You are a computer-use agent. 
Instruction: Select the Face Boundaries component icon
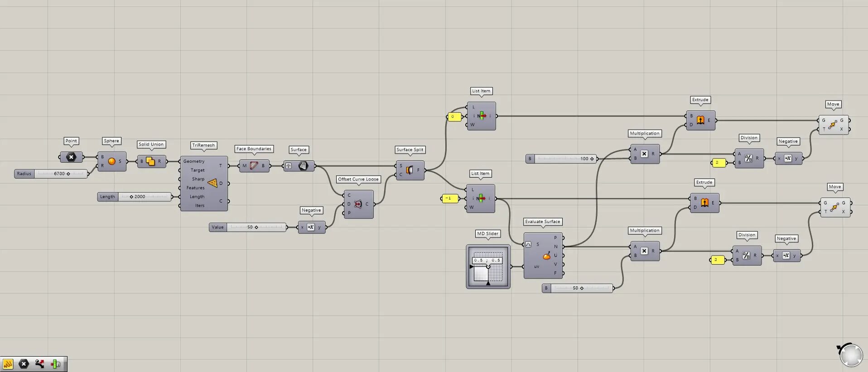pyautogui.click(x=254, y=166)
